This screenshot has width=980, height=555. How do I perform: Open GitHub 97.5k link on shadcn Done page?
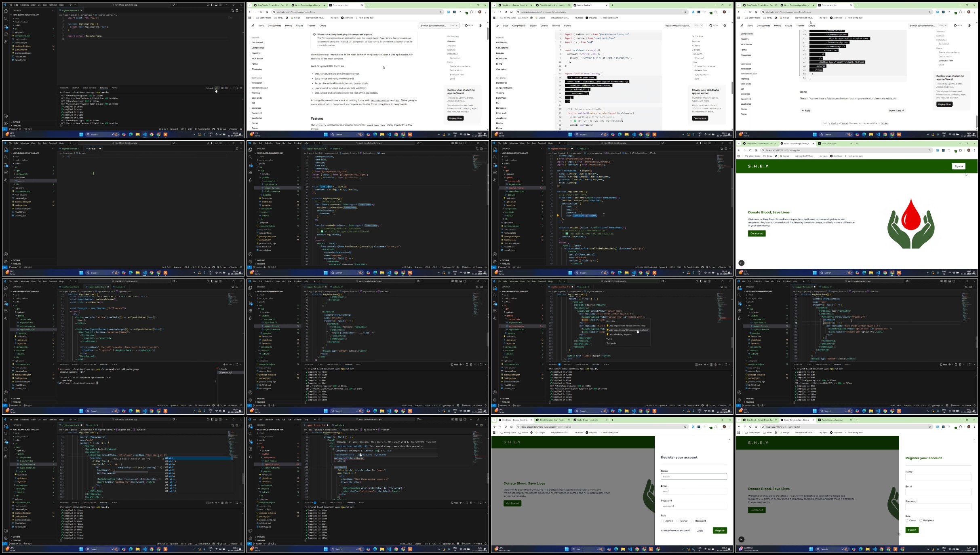(957, 25)
